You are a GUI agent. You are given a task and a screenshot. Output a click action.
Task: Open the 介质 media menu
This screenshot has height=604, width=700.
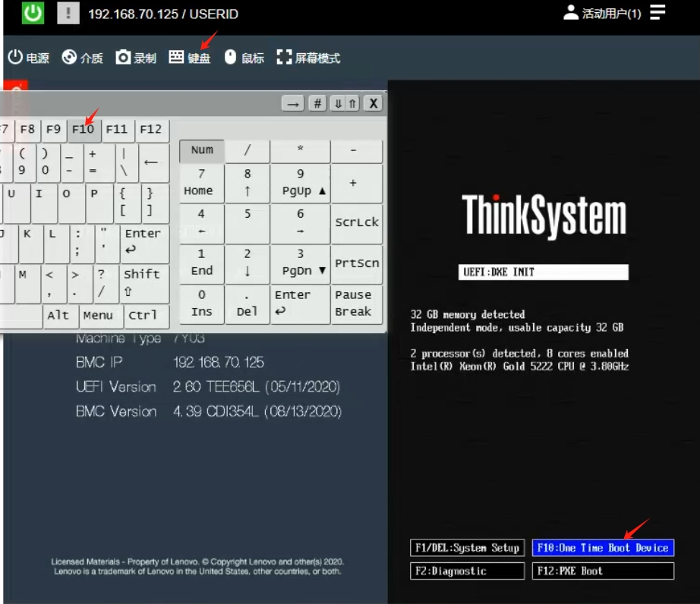(83, 58)
